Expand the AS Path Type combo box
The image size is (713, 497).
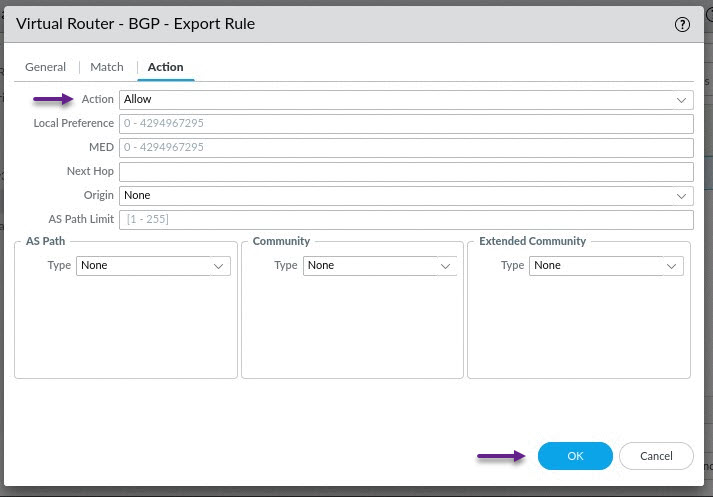tap(153, 266)
